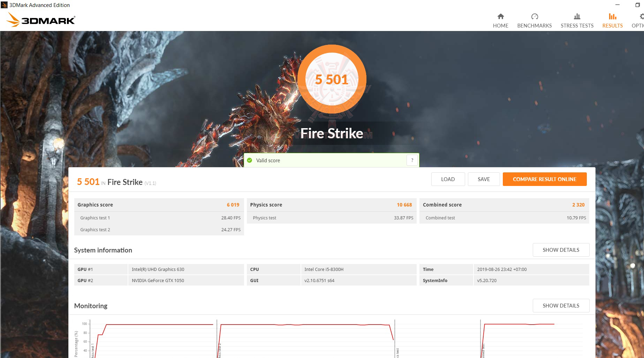Click the SAVE button
This screenshot has height=358, width=644.
[484, 179]
